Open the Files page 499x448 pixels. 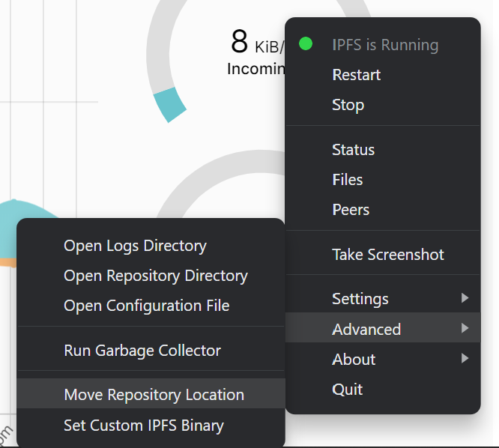pos(347,180)
